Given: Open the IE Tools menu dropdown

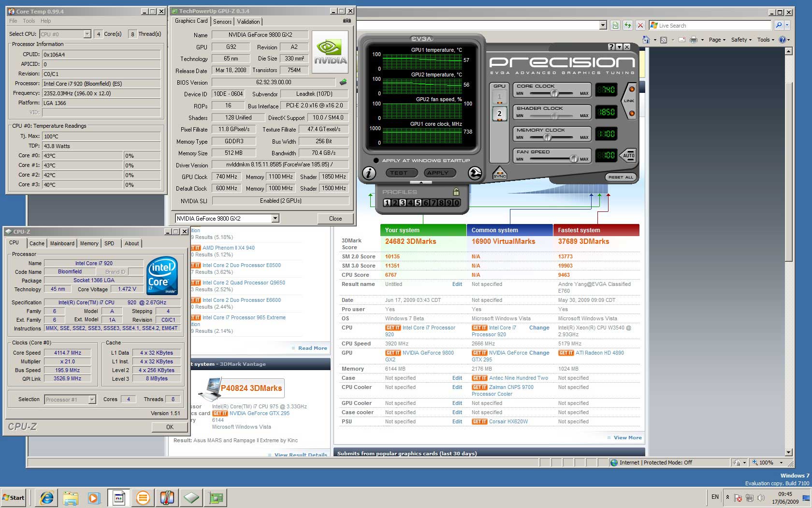Looking at the screenshot, I should [766, 40].
